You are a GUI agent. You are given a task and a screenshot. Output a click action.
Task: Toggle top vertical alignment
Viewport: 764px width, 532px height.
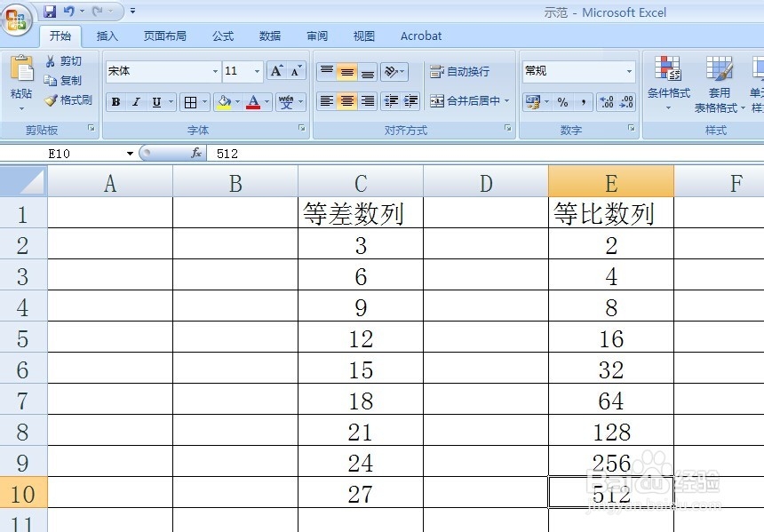[x=327, y=72]
